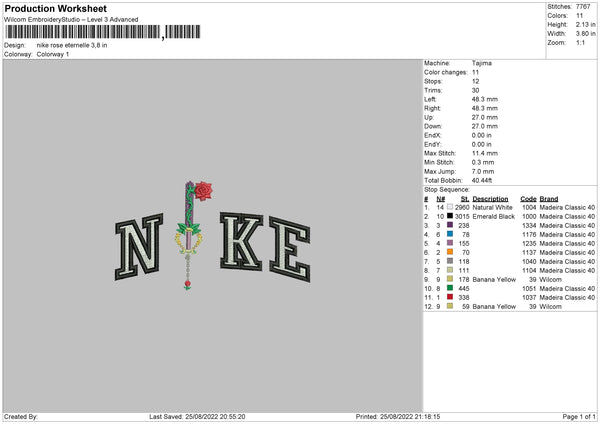Click the 'St.' column header
Image resolution: width=600 pixels, height=424 pixels.
[465, 199]
